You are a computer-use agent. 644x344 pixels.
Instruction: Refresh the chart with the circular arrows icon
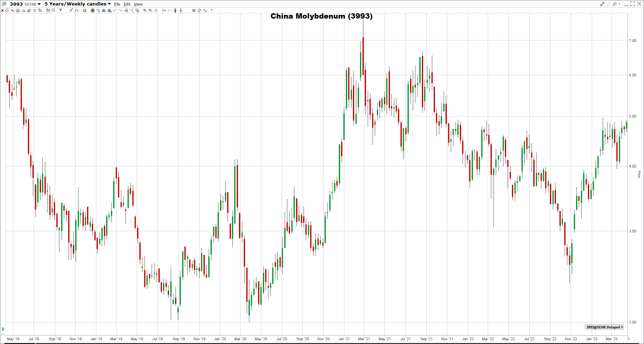pyautogui.click(x=199, y=10)
